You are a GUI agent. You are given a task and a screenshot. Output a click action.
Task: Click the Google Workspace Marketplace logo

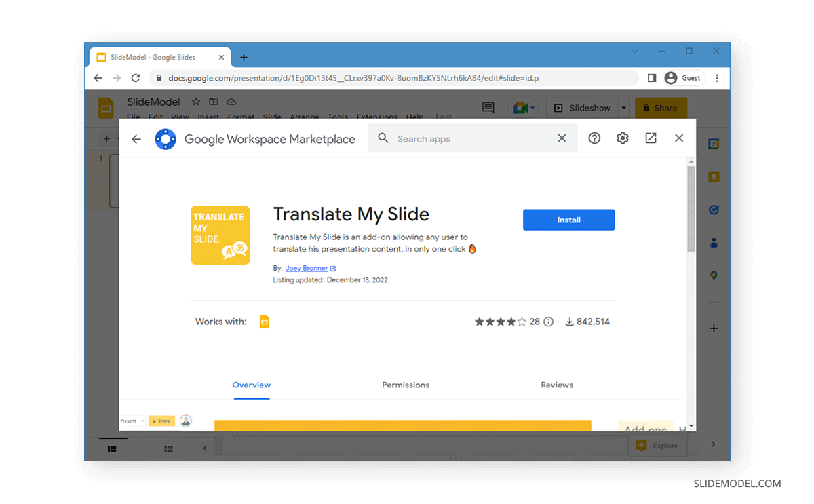(166, 139)
